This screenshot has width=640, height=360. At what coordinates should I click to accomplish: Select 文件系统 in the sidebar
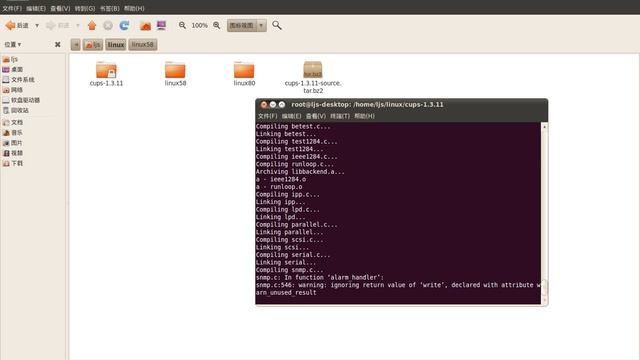click(18, 80)
